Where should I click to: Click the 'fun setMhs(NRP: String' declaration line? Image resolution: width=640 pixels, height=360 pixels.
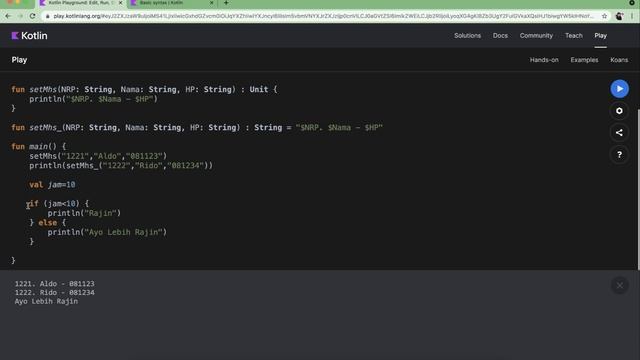[x=144, y=89]
